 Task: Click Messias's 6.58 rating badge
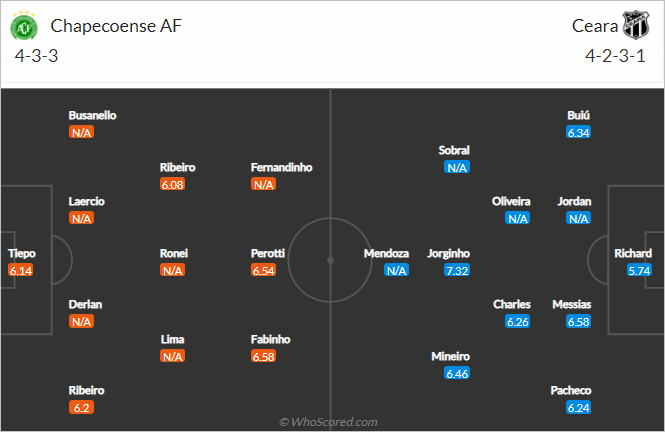578,322
